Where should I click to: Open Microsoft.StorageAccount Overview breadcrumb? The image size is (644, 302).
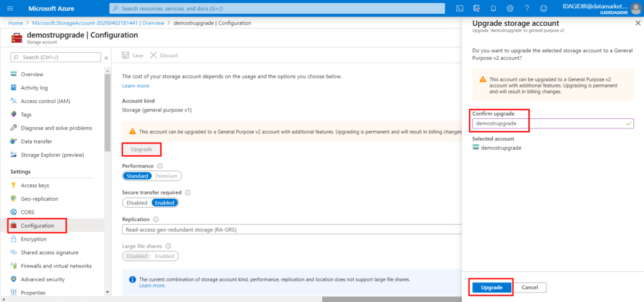pos(97,23)
